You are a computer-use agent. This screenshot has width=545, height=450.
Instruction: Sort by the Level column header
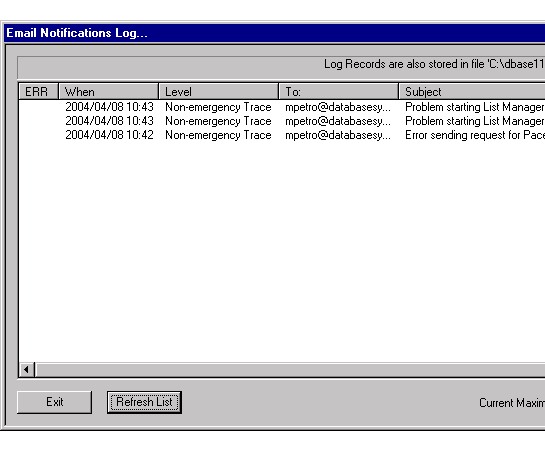(219, 92)
